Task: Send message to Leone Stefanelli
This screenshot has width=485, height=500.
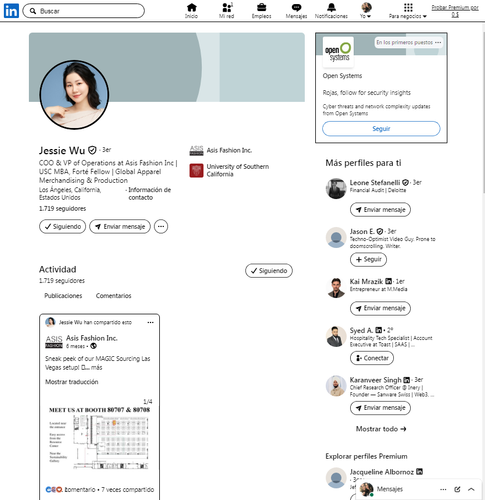Action: [380, 210]
